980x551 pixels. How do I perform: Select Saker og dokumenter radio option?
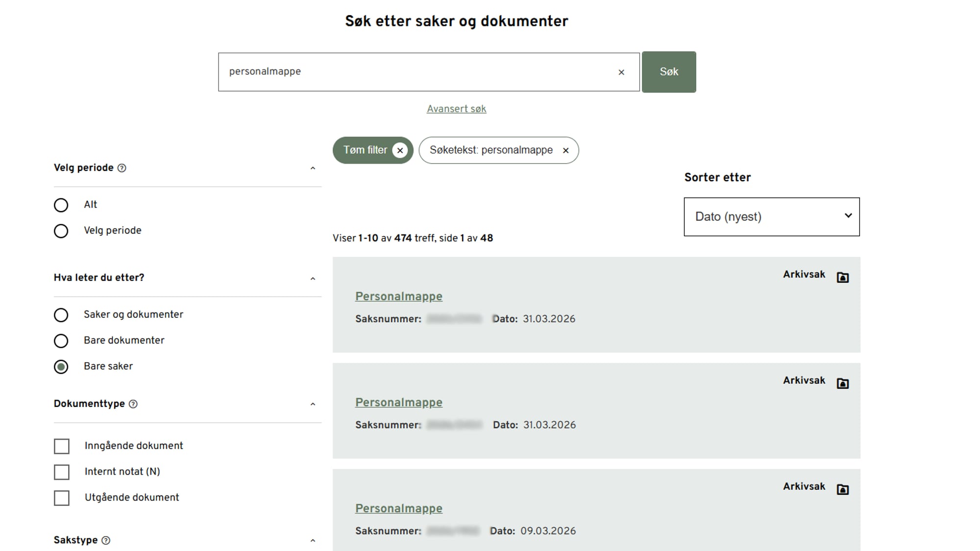(61, 315)
